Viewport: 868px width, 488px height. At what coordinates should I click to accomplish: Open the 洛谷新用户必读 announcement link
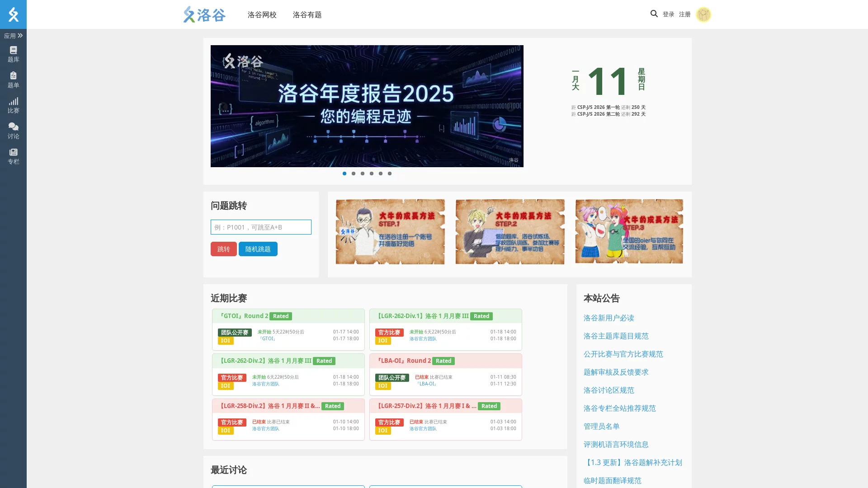pyautogui.click(x=609, y=318)
